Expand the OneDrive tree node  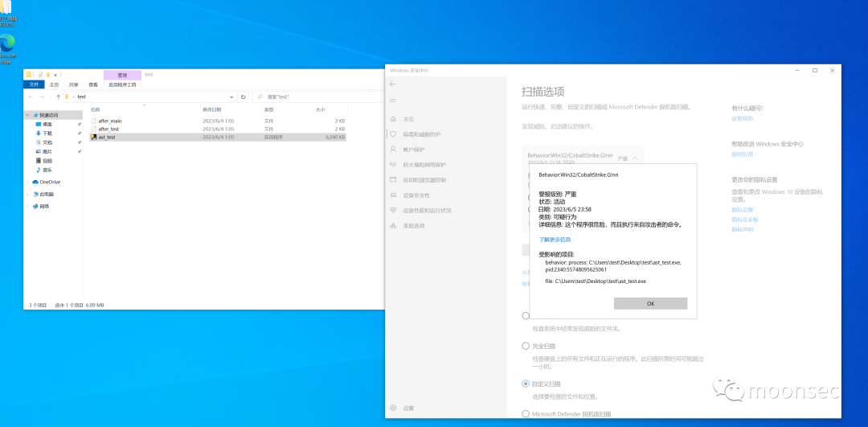click(x=28, y=183)
